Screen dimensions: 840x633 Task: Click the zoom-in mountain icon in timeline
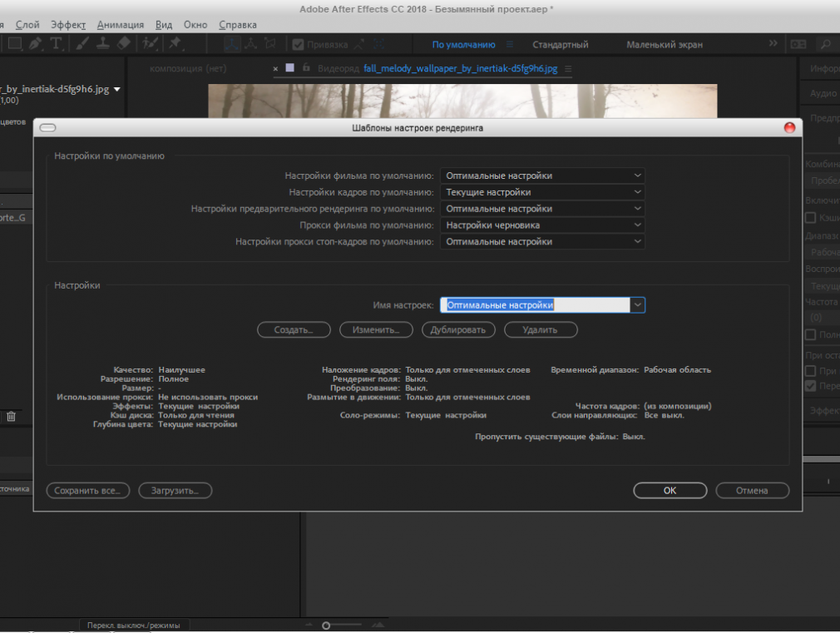click(x=378, y=625)
